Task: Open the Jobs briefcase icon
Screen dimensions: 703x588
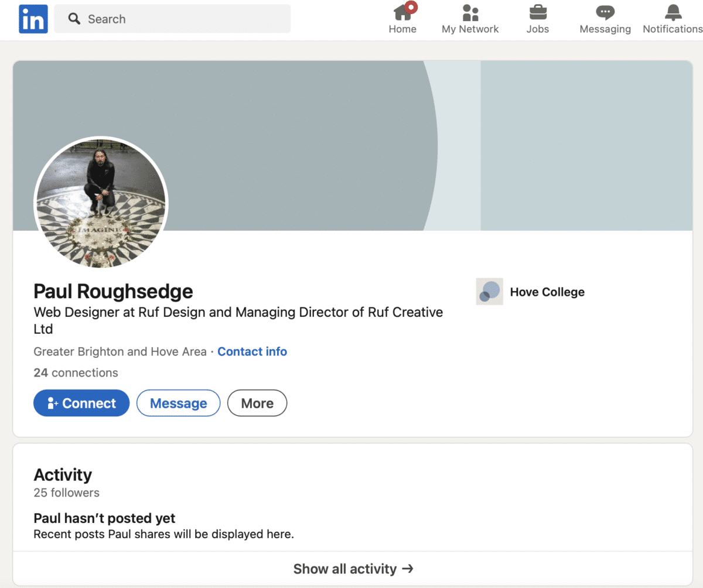Action: point(538,12)
